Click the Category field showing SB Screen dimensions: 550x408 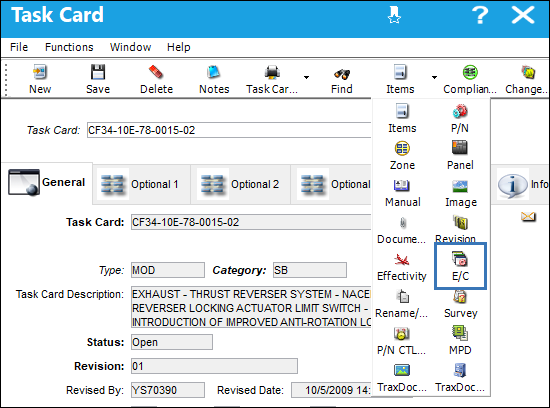coord(310,270)
